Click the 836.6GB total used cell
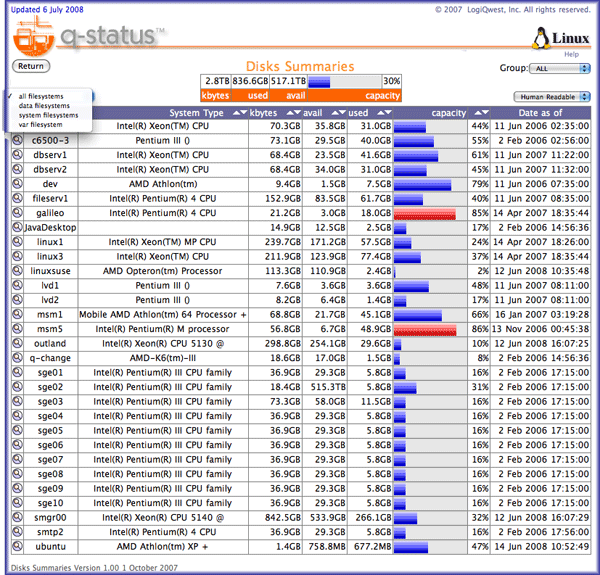The height and width of the screenshot is (575, 600). click(250, 81)
